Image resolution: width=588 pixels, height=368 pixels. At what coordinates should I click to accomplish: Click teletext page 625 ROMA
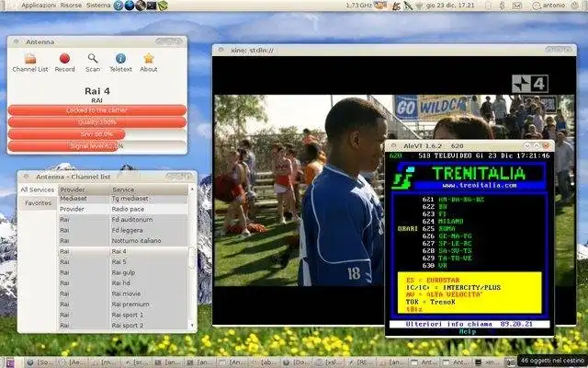pyautogui.click(x=439, y=229)
